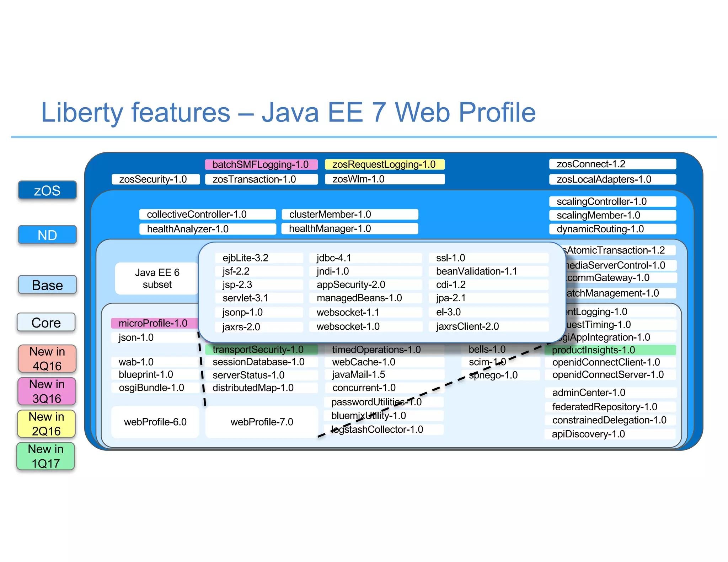The image size is (728, 562).
Task: Select the collectiveController-1.0 feature
Action: tap(207, 214)
